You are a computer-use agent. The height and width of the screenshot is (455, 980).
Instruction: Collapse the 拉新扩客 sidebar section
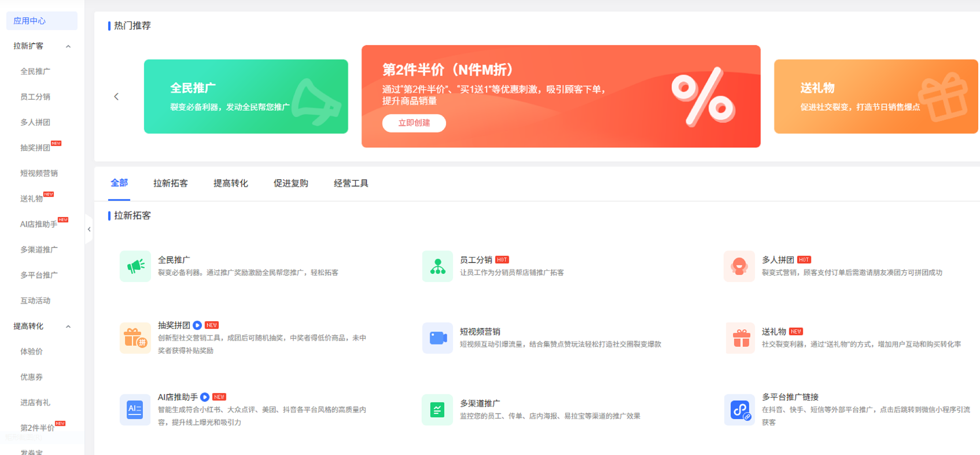click(x=68, y=46)
